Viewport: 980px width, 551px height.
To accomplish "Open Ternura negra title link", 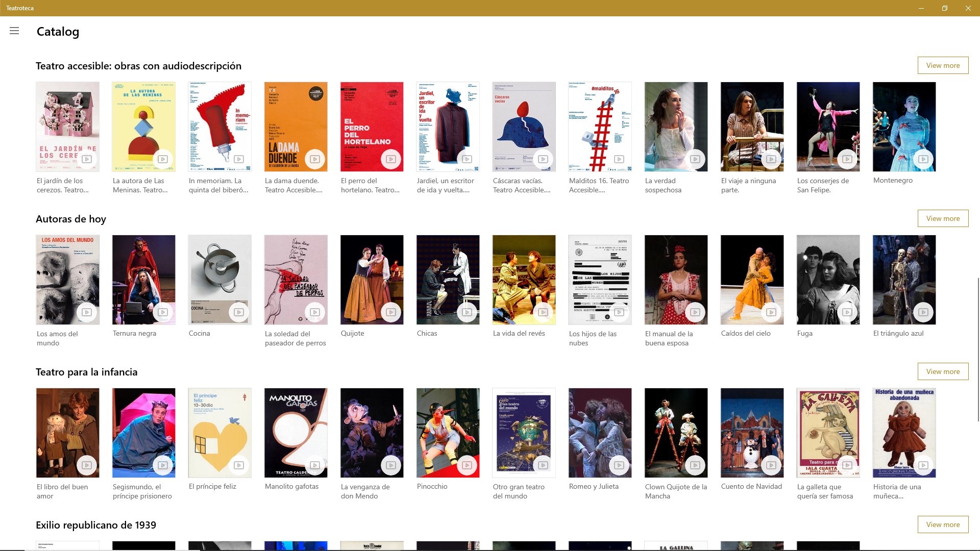I will [134, 333].
